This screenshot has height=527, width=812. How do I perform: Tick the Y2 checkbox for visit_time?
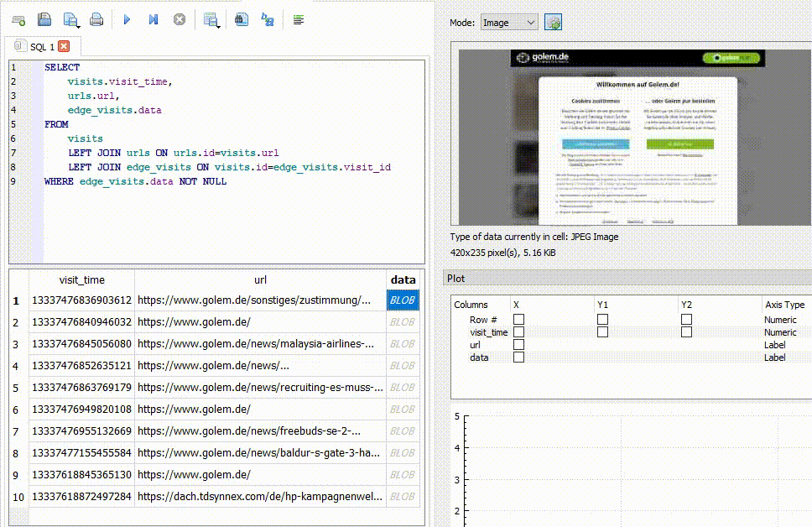click(686, 332)
